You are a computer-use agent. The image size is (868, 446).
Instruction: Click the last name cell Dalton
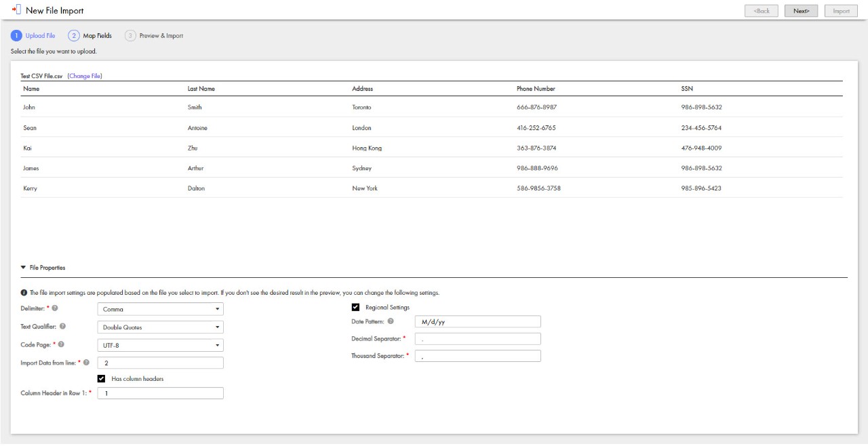pos(196,188)
